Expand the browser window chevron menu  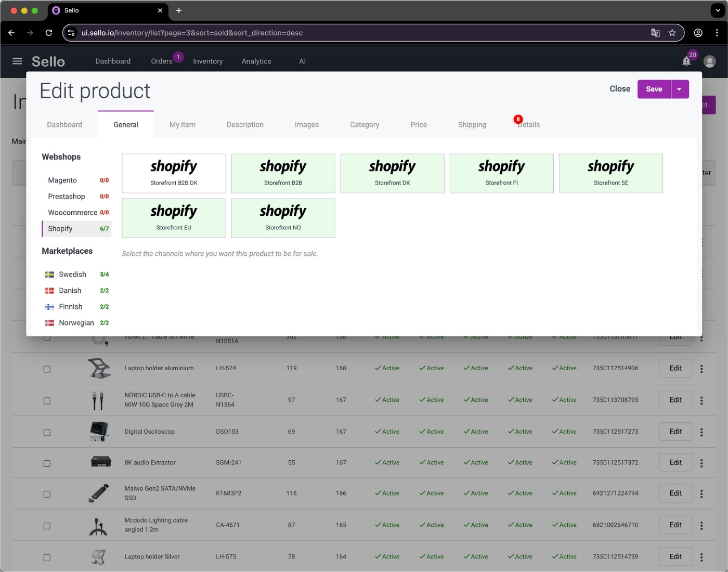click(x=718, y=10)
